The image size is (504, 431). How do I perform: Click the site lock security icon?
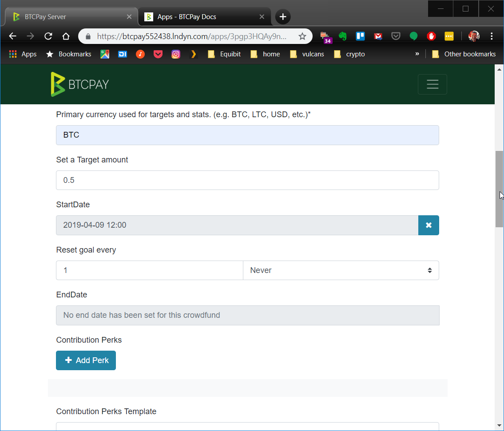pos(88,36)
